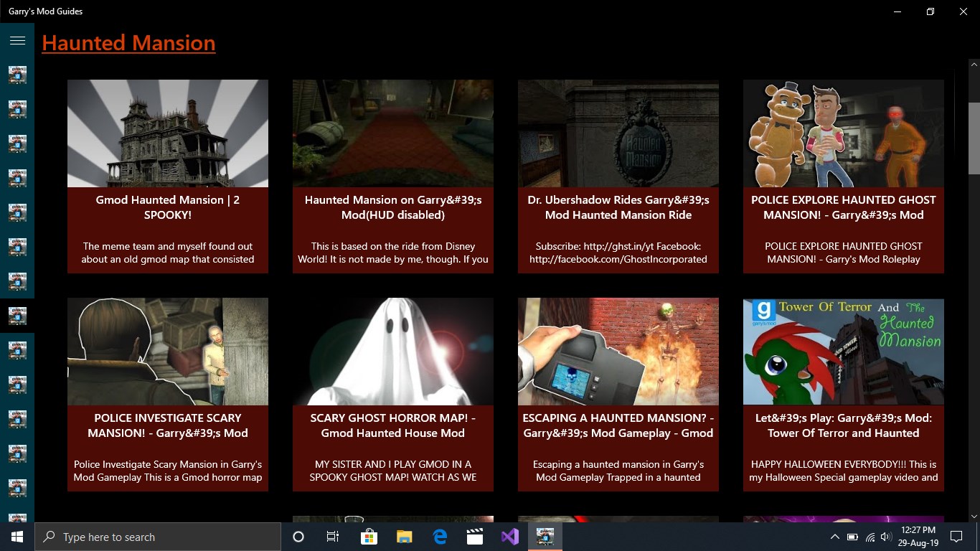This screenshot has height=551, width=980.
Task: Click description 'Escaping a haunted mansion in Garry's'
Action: pyautogui.click(x=618, y=471)
